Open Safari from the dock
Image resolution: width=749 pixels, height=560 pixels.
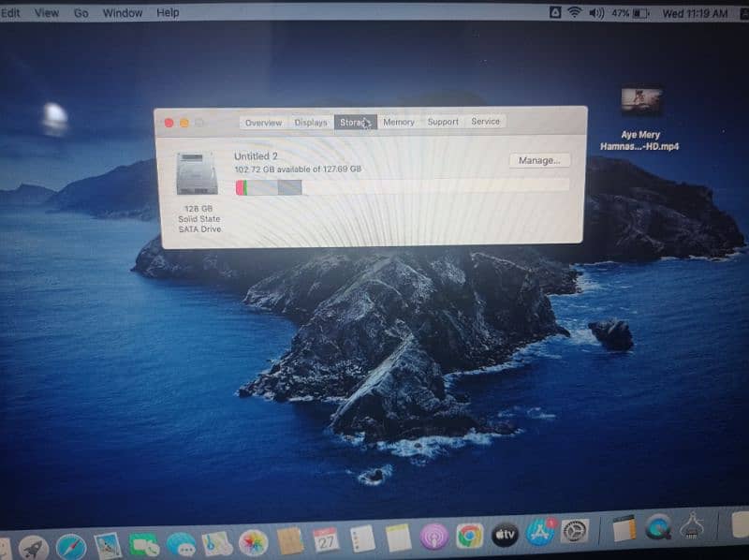(x=71, y=546)
